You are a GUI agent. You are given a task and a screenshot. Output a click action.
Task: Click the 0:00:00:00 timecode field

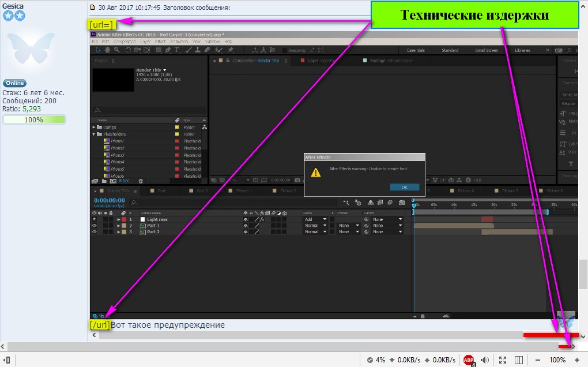(109, 200)
